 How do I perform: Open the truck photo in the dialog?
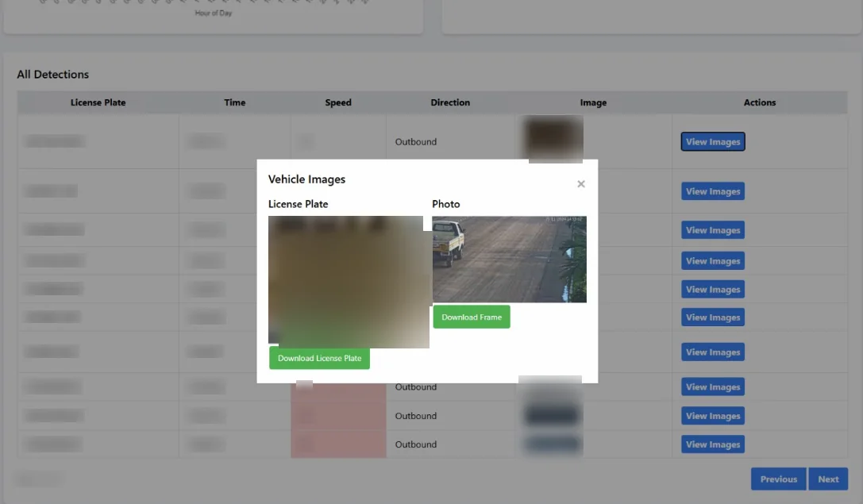(509, 260)
